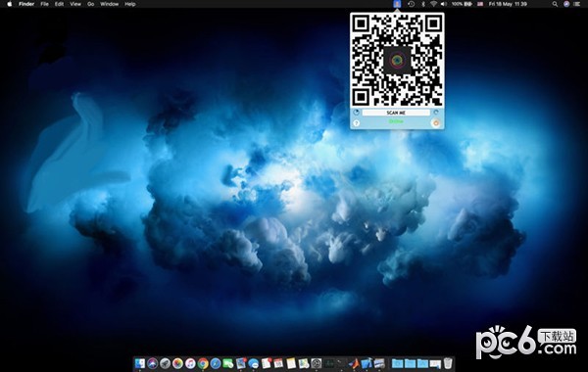Open Finder from the Dock
588x372 pixels.
tap(140, 363)
